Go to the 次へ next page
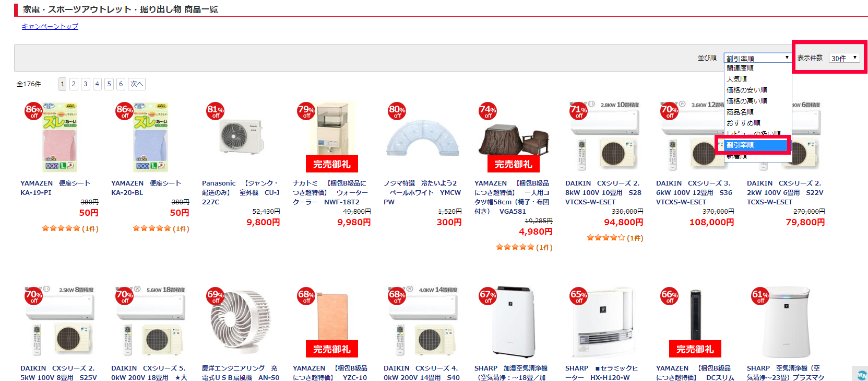868x381 pixels. (x=137, y=84)
